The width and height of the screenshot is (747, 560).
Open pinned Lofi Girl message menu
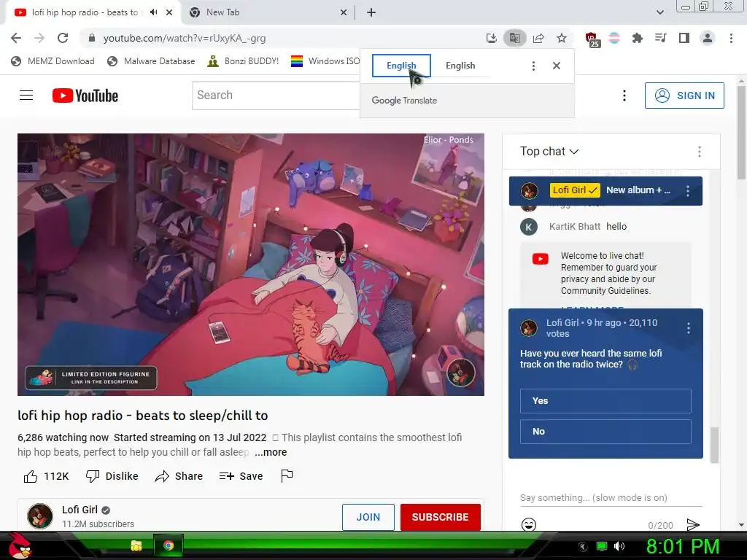[x=687, y=191]
